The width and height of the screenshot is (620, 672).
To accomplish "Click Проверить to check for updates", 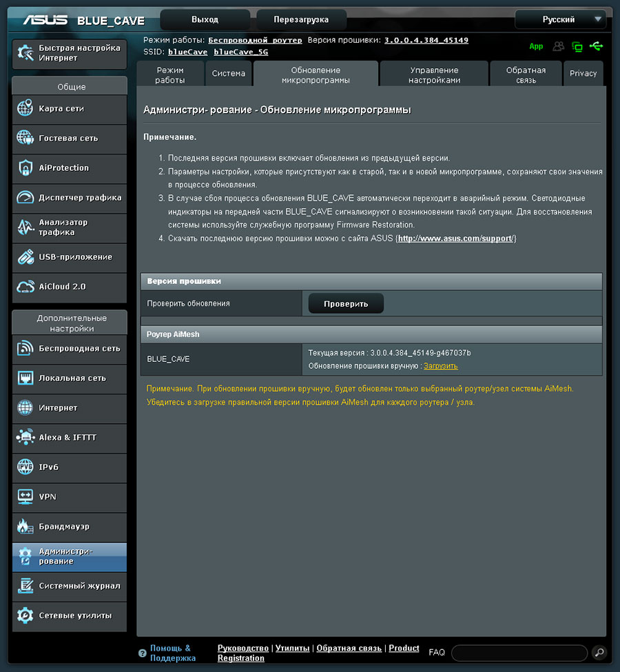I will (x=346, y=304).
